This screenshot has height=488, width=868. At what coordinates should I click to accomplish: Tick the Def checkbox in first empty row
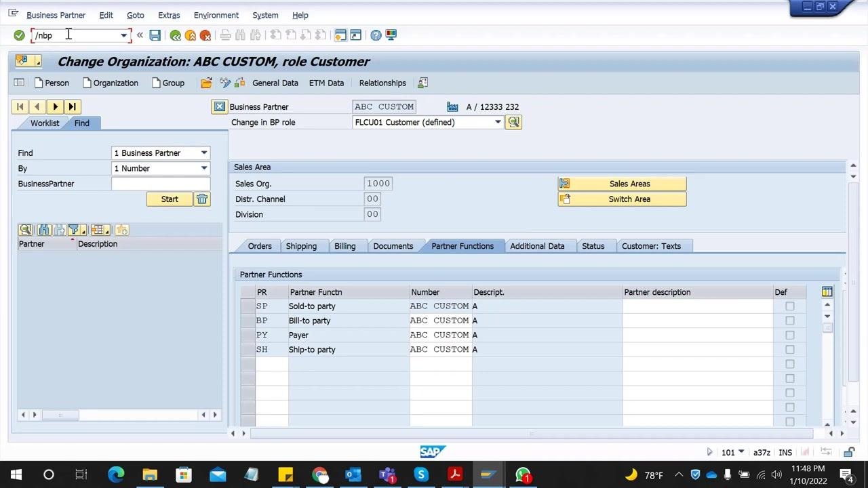coord(790,364)
